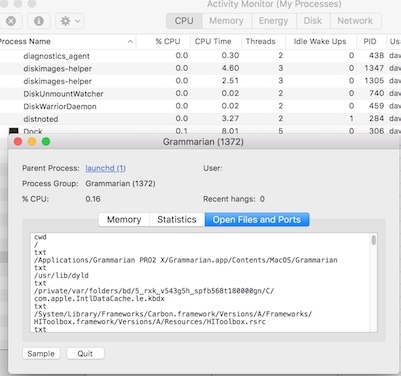401x376 pixels.
Task: Select the DiskWarriorDaemon process row
Action: click(x=200, y=106)
